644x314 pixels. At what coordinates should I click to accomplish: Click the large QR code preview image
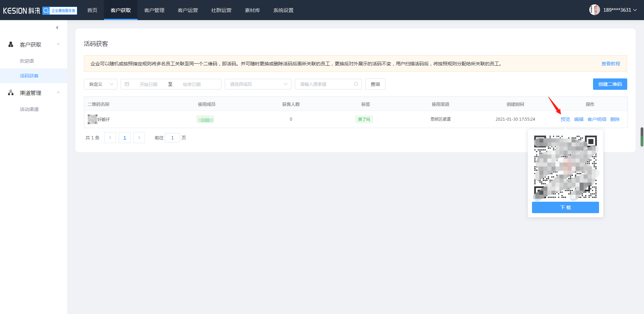pos(566,167)
